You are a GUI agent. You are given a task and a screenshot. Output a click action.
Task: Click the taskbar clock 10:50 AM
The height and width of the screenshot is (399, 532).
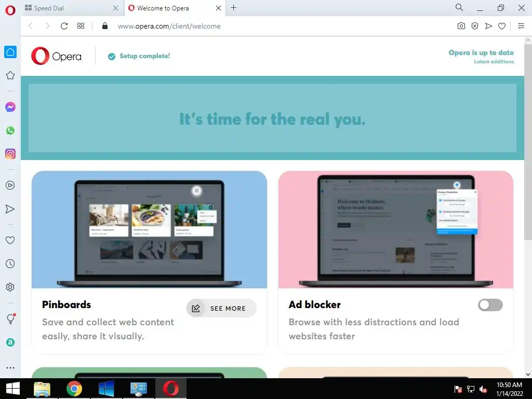pos(509,385)
